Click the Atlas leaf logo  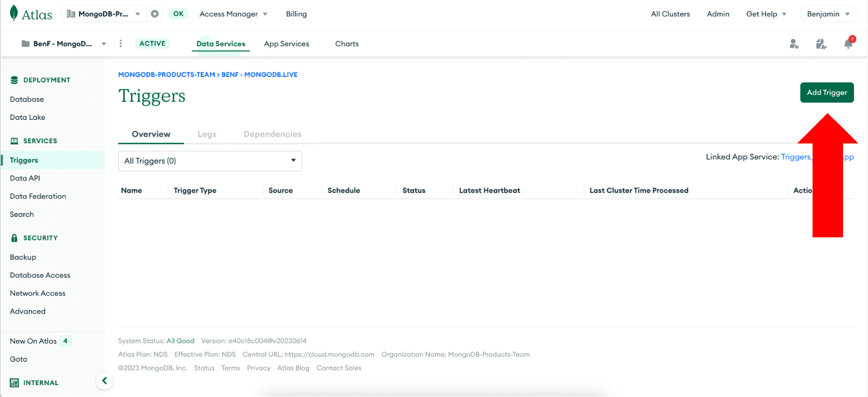click(x=14, y=14)
